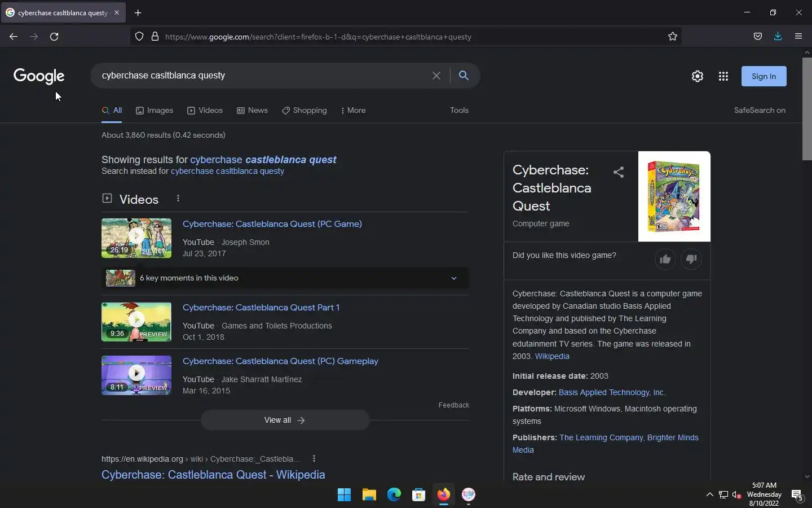
Task: Open a new browser tab
Action: [138, 12]
